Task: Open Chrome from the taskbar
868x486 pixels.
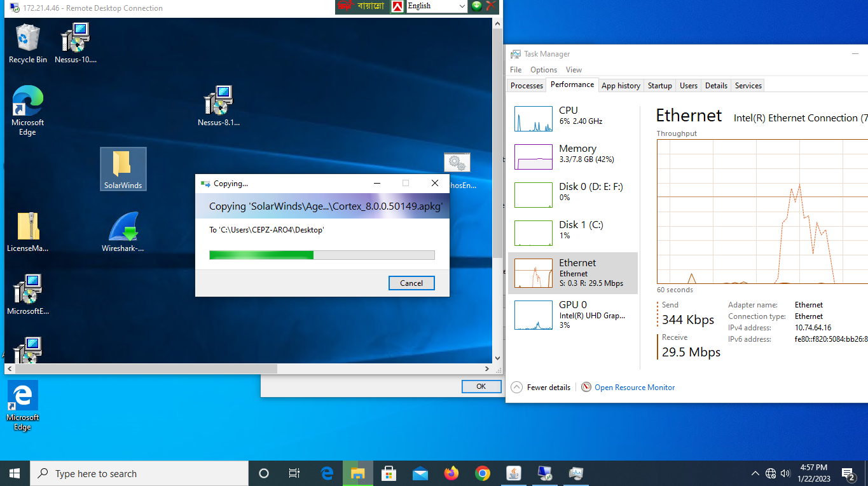Action: [483, 473]
